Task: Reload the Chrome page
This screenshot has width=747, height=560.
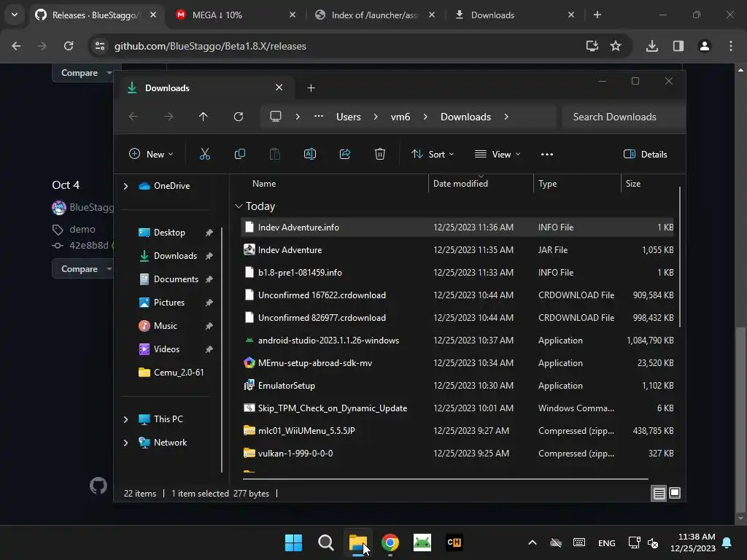Action: [69, 46]
